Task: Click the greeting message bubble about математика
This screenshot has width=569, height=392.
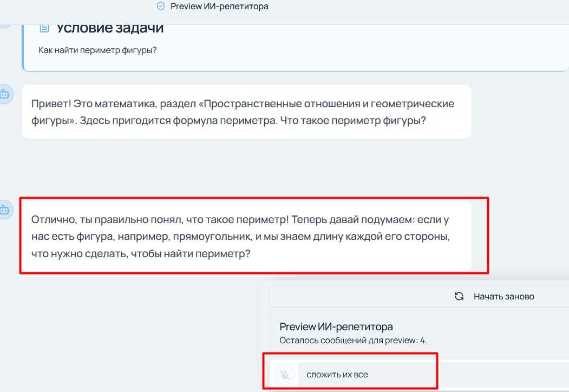Action: click(x=243, y=111)
